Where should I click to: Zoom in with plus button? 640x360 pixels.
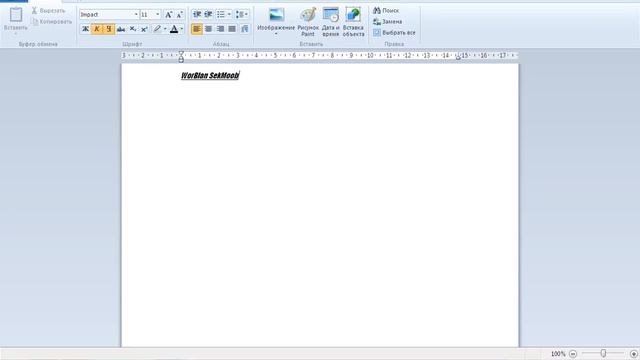point(634,354)
